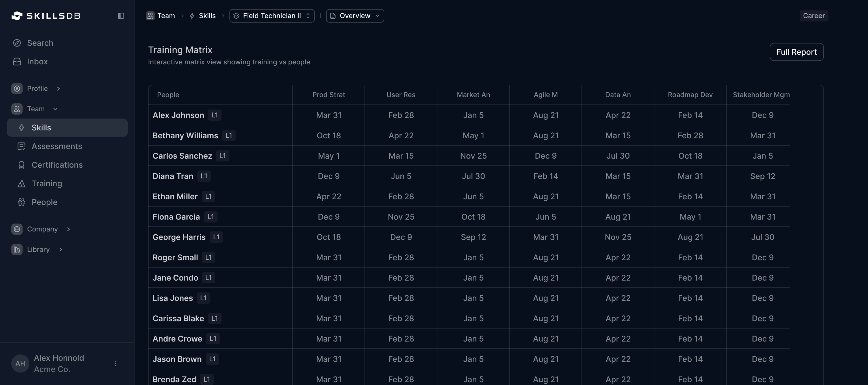Open Alex Honnold's account options menu
The image size is (868, 385).
click(x=115, y=364)
